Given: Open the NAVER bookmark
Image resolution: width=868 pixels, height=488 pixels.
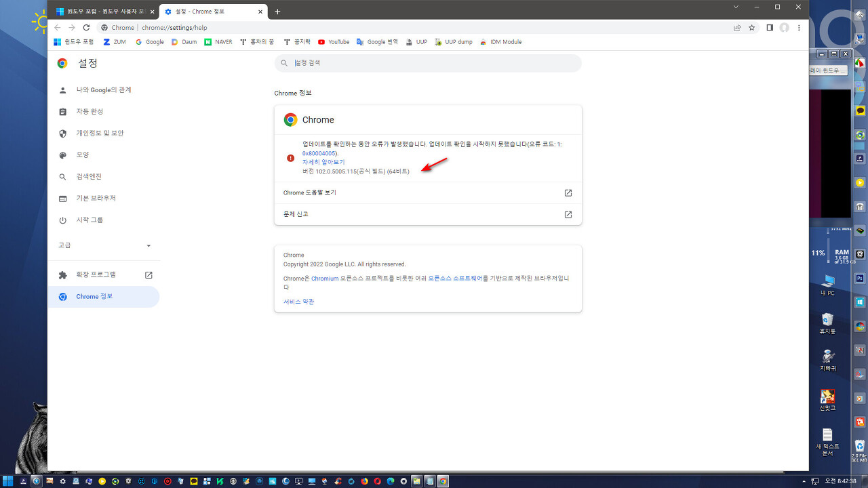Looking at the screenshot, I should pos(218,42).
